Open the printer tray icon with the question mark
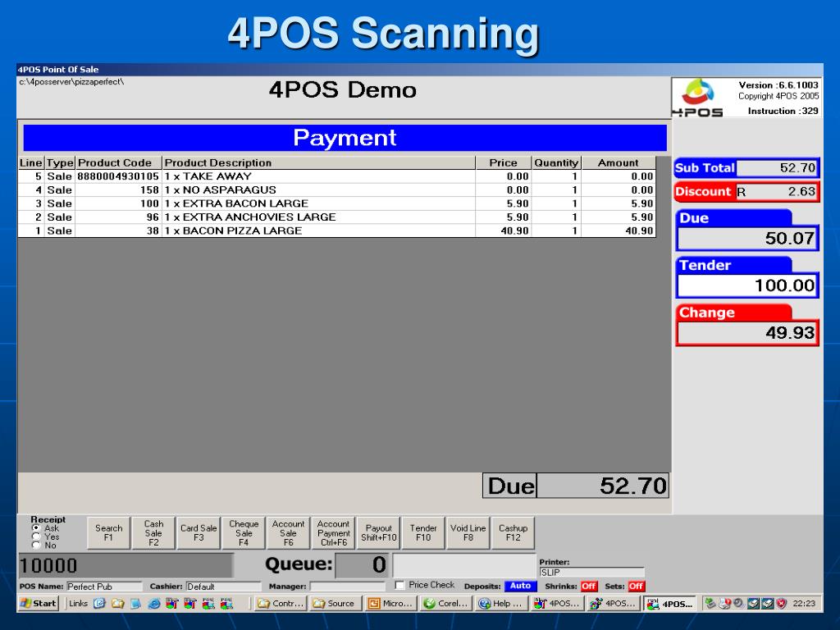The width and height of the screenshot is (840, 630). click(725, 604)
